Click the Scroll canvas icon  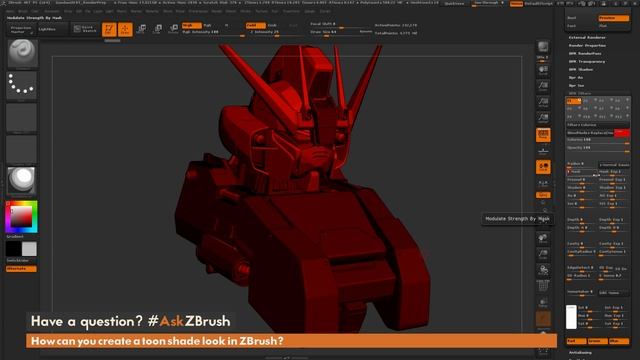(543, 70)
